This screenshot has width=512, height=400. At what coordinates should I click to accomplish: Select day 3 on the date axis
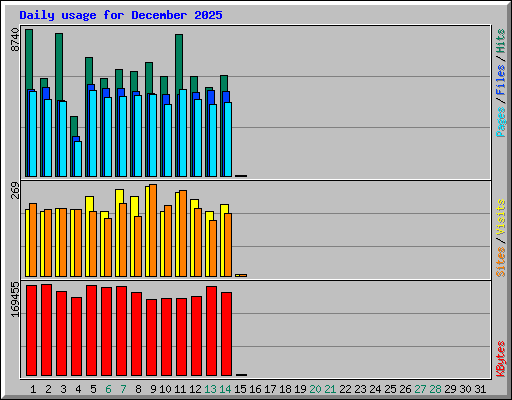(x=63, y=389)
